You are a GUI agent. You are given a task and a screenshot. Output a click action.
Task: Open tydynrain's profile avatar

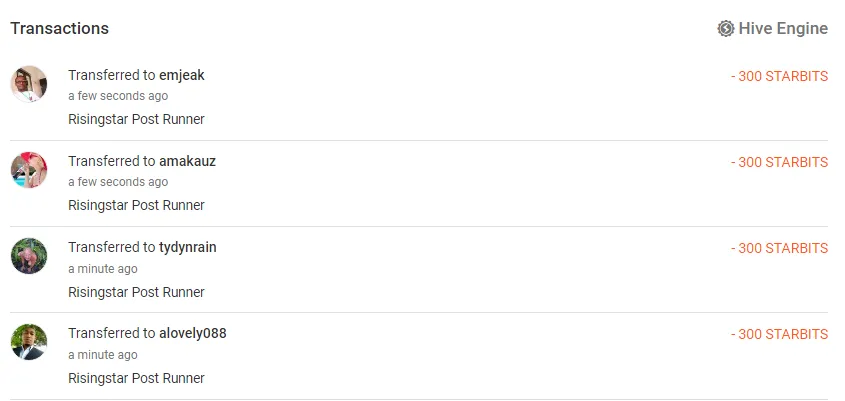click(29, 256)
